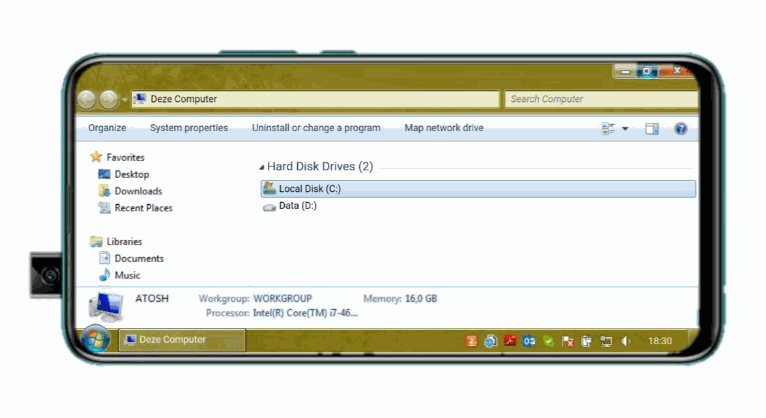
Task: Click the orange download tray icon
Action: 471,341
